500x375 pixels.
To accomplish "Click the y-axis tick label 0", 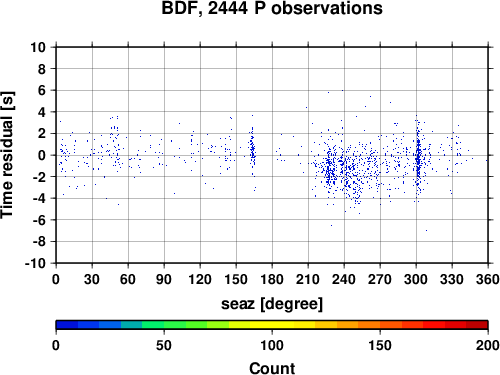I will 42,155.
